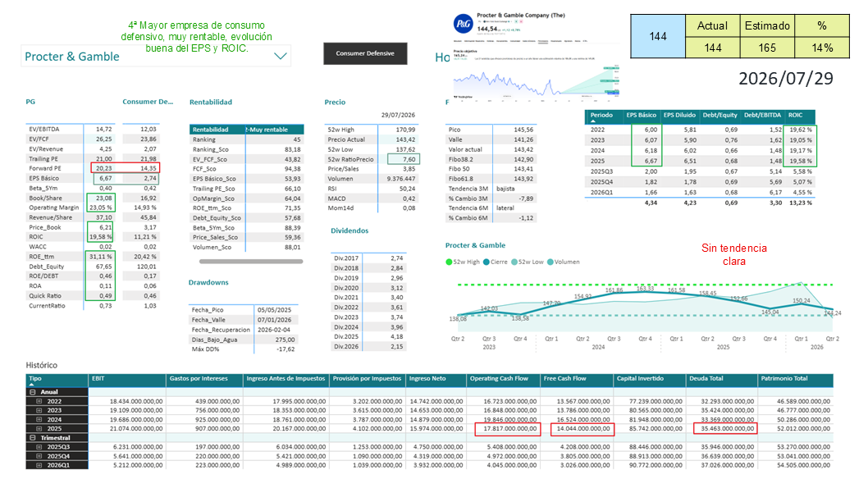Image resolution: width=868 pixels, height=488 pixels.
Task: Click the Tendencia 3M value 'bajista'
Action: point(505,189)
